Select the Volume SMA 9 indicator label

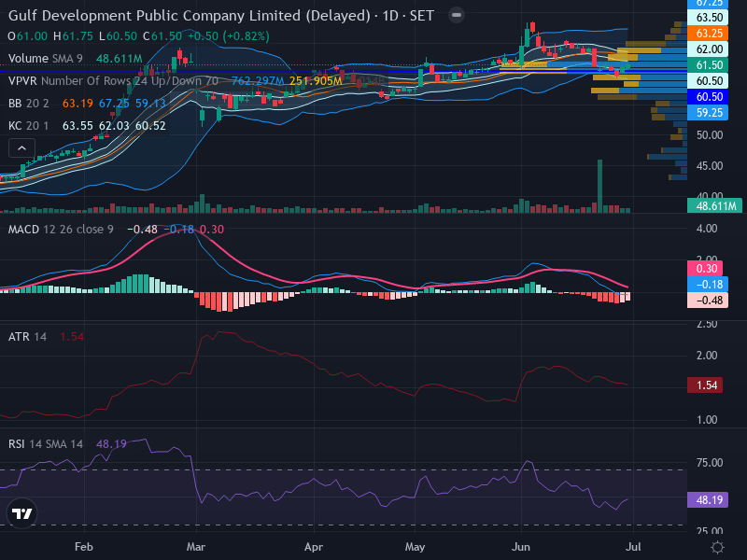pos(46,59)
